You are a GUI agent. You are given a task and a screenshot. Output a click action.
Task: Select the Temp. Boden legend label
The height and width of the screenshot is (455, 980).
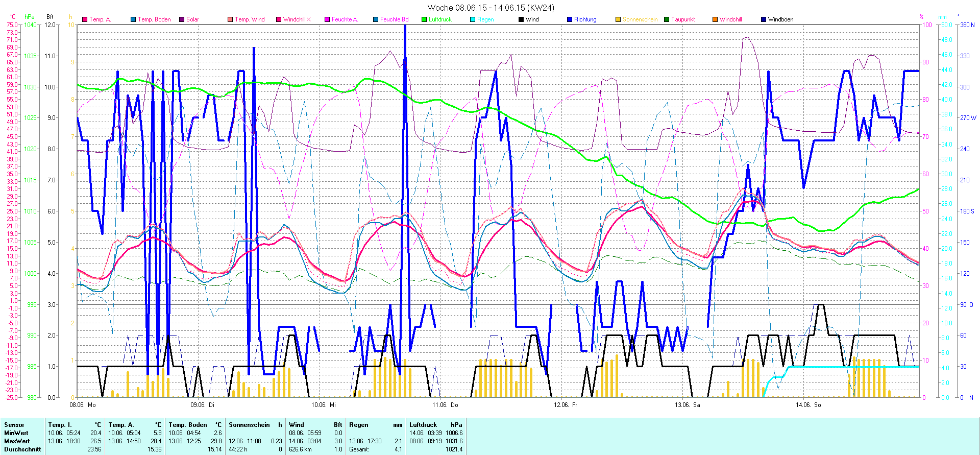point(154,19)
